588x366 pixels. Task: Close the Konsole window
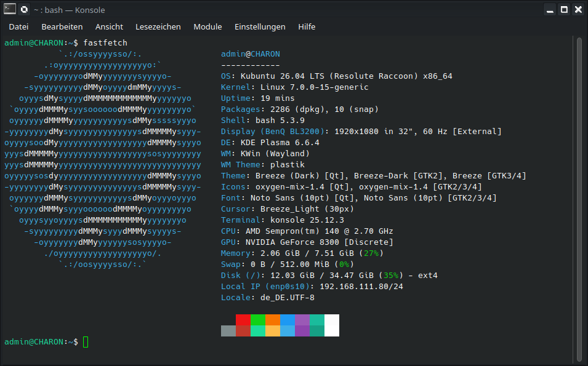coord(578,9)
